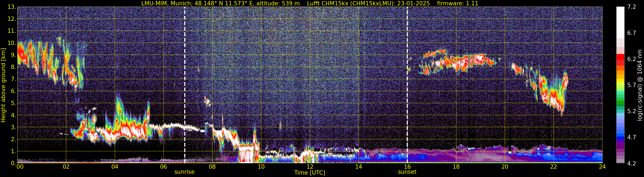Screen dimensions: 644x177
Task: Click the 3. label on the height axis
Action: (13, 127)
